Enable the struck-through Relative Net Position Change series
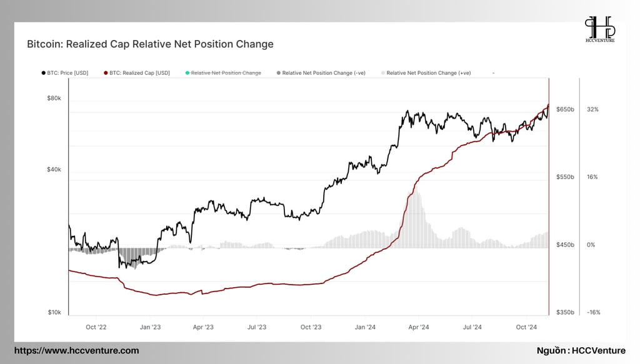 [226, 73]
